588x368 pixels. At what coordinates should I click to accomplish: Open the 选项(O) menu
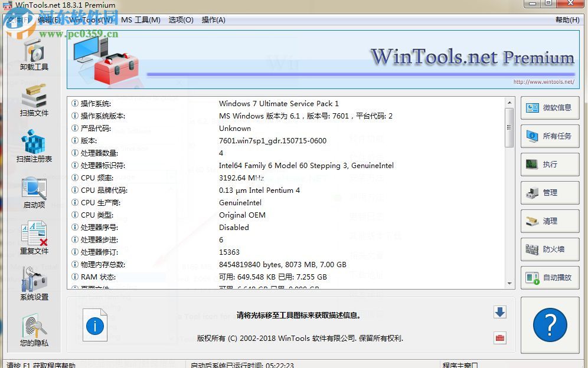click(181, 19)
